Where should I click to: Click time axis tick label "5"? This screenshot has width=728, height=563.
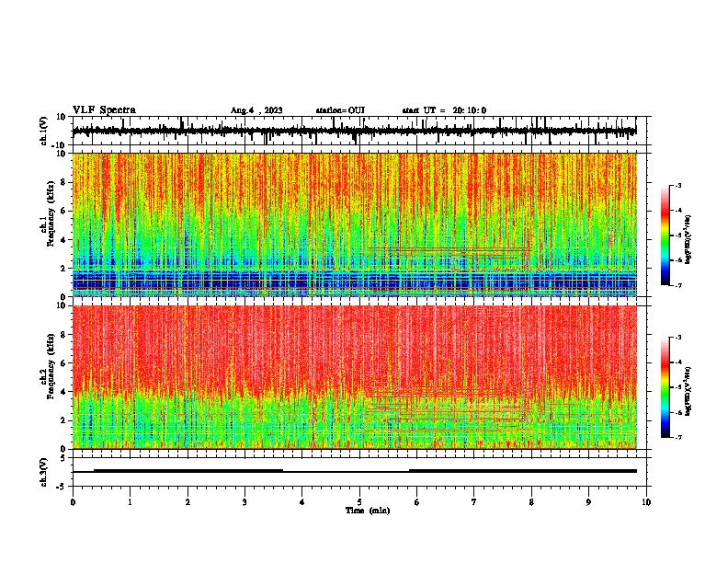tap(359, 502)
